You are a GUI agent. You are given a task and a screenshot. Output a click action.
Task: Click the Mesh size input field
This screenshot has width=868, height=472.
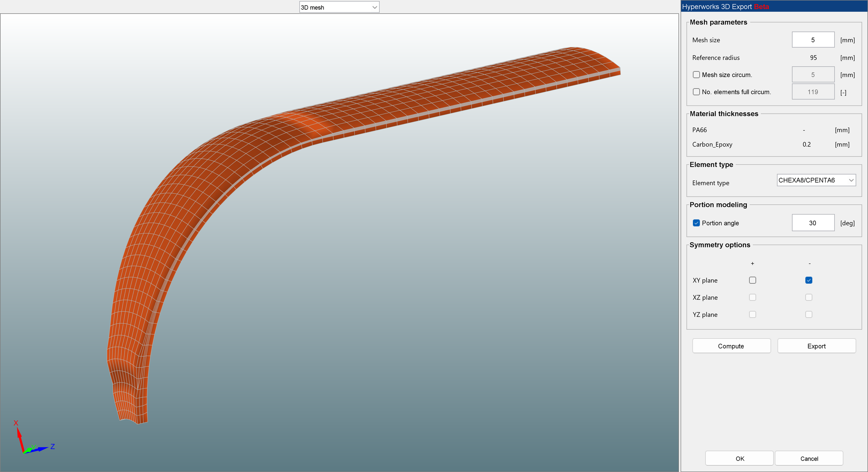[x=813, y=40]
